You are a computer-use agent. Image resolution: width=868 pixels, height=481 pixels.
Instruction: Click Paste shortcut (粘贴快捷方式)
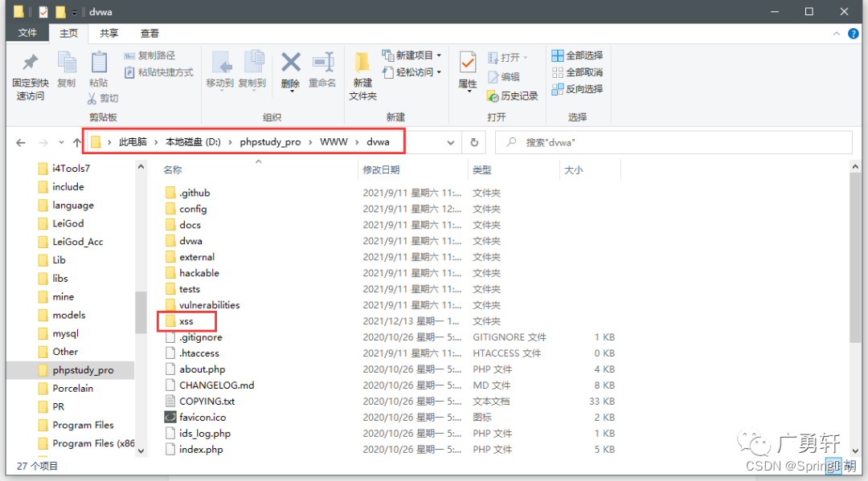click(x=159, y=72)
